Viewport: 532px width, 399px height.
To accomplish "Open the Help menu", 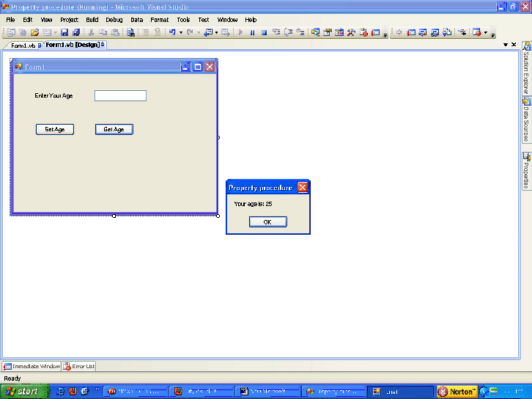I will pos(251,20).
